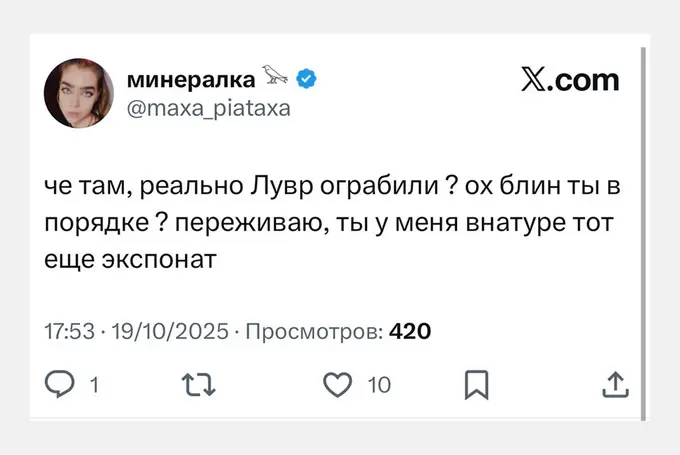
Task: Click the bird emoji beside the name
Action: click(x=276, y=76)
